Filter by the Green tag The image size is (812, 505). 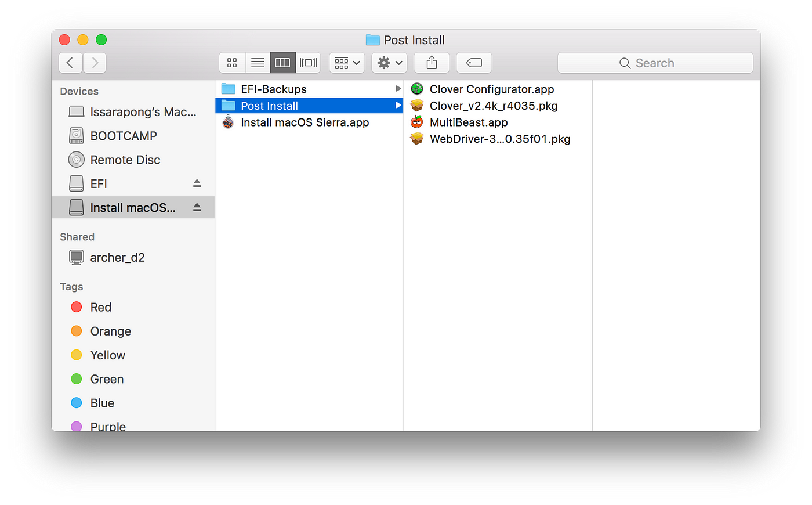(133, 379)
